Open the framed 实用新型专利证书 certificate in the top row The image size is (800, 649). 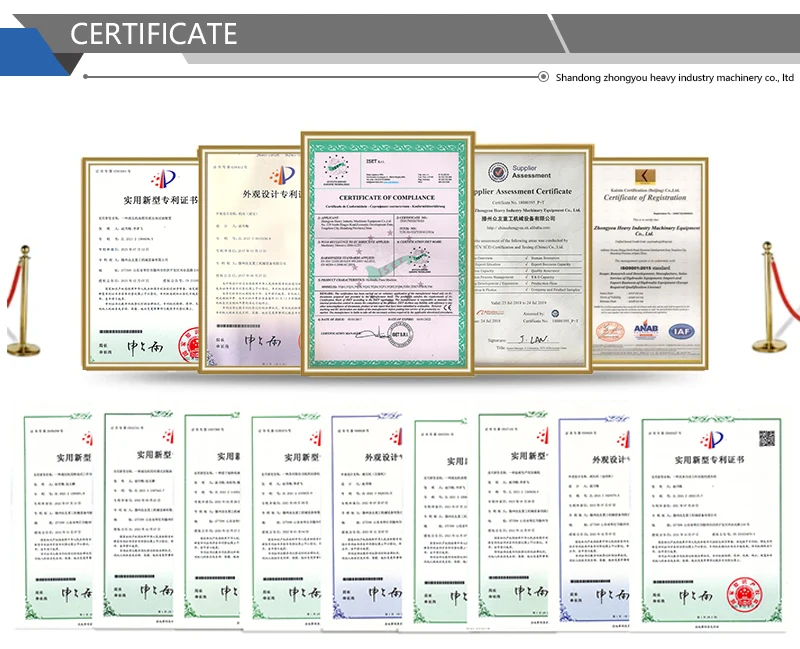tap(141, 263)
